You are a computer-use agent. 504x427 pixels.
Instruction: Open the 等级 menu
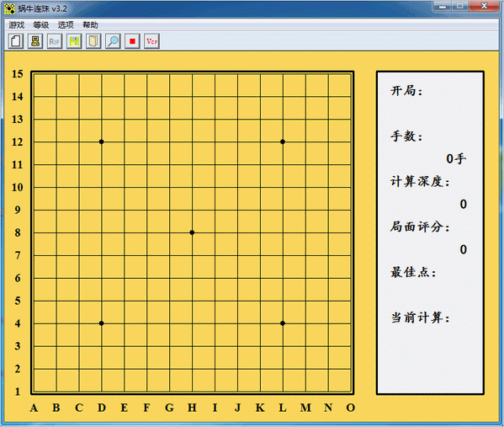point(41,24)
